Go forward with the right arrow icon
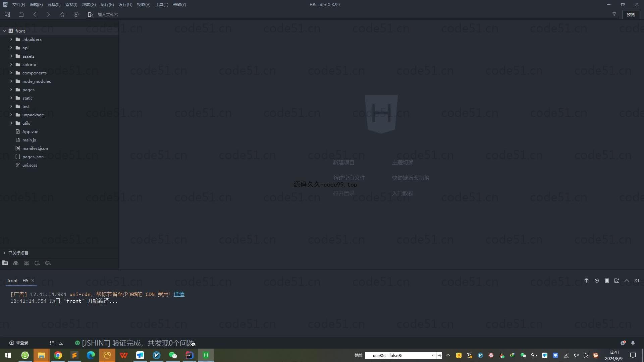The height and width of the screenshot is (362, 644). point(48,14)
